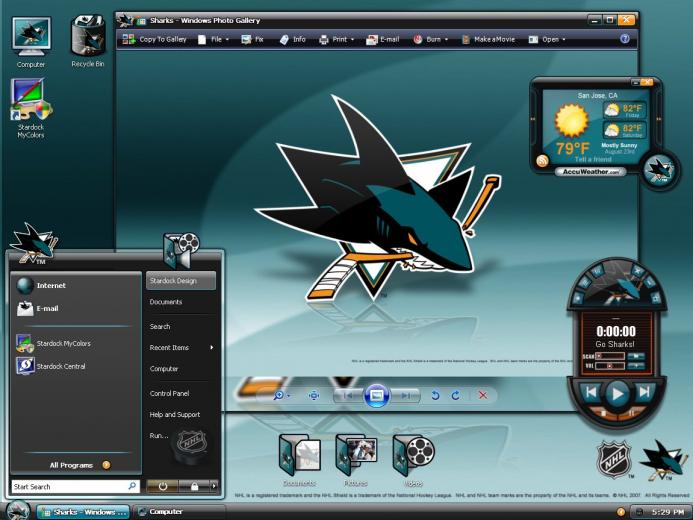Go to previous photo in gallery controls
Image resolution: width=693 pixels, height=520 pixels.
[348, 395]
